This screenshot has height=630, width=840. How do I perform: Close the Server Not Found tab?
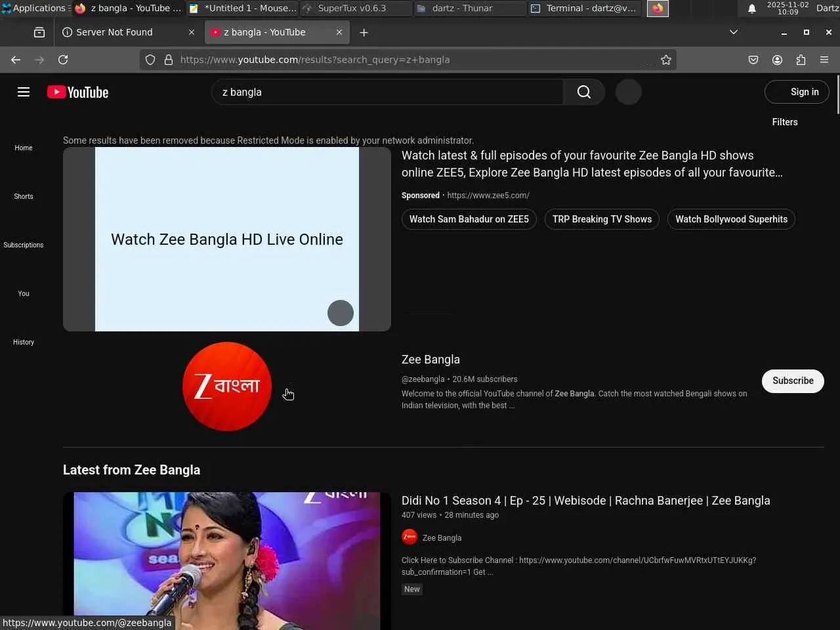pyautogui.click(x=192, y=32)
